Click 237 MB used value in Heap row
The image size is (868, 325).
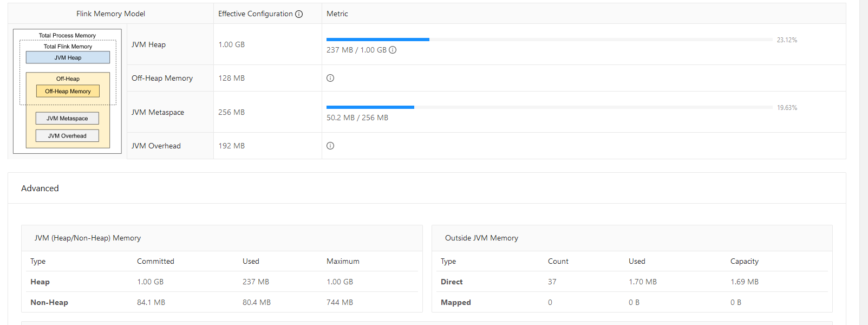click(256, 282)
